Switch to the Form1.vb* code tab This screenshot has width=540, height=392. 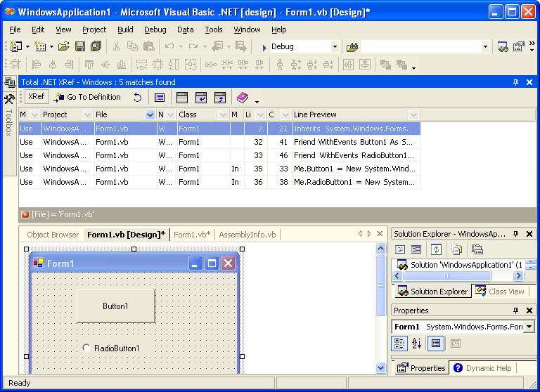tap(192, 235)
